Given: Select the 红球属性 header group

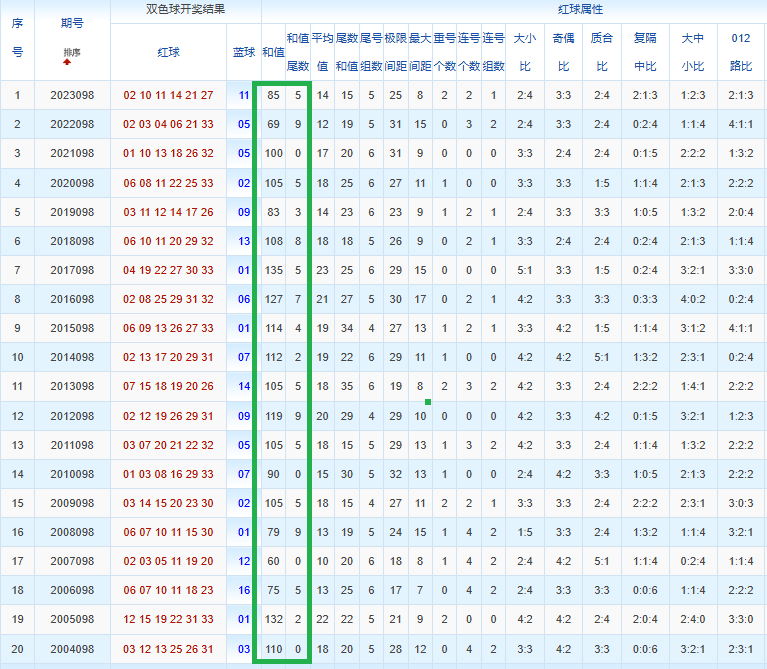Looking at the screenshot, I should 580,9.
